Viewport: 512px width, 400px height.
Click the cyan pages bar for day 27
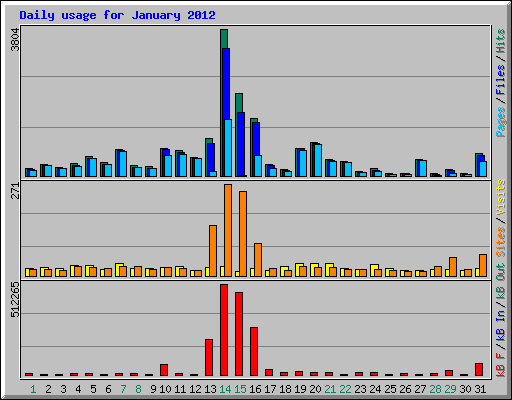(423, 168)
